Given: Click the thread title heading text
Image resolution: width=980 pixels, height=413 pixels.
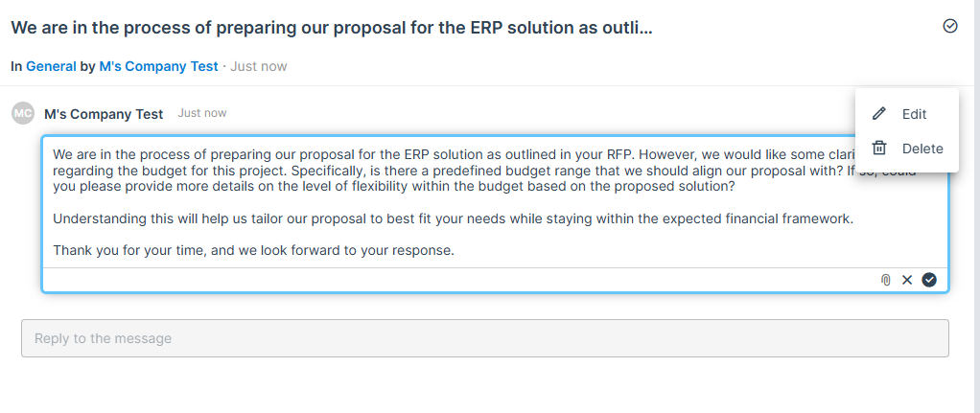Looking at the screenshot, I should [x=332, y=28].
